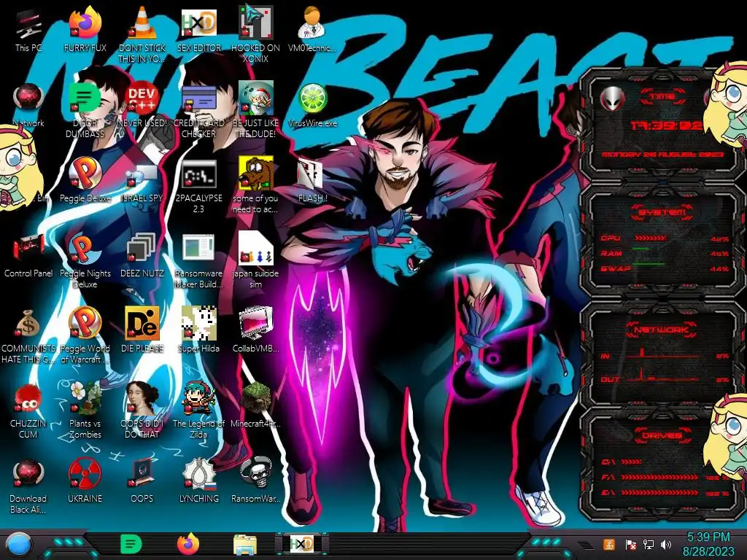
Task: Launch the FLASH ! shortcut
Action: point(312,180)
